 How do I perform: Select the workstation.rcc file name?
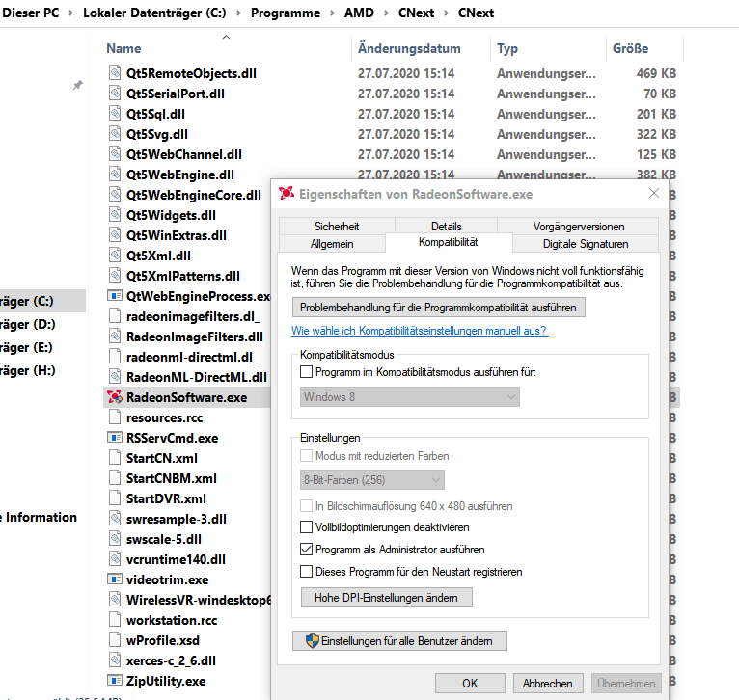[x=172, y=620]
